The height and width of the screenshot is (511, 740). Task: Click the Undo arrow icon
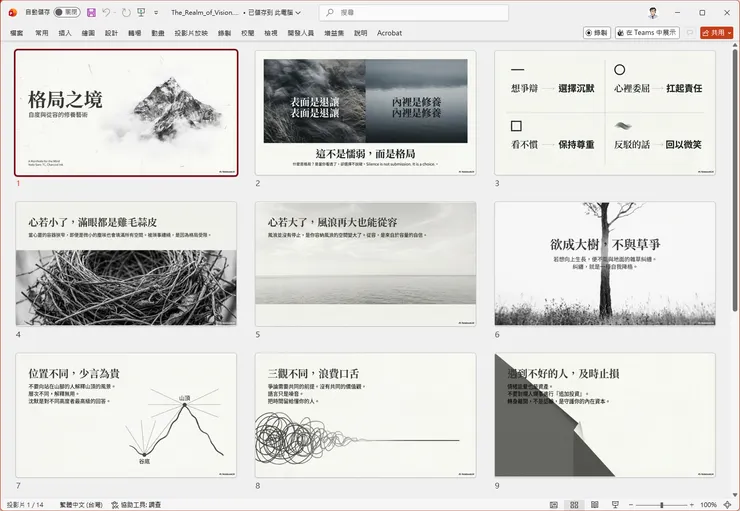[107, 13]
